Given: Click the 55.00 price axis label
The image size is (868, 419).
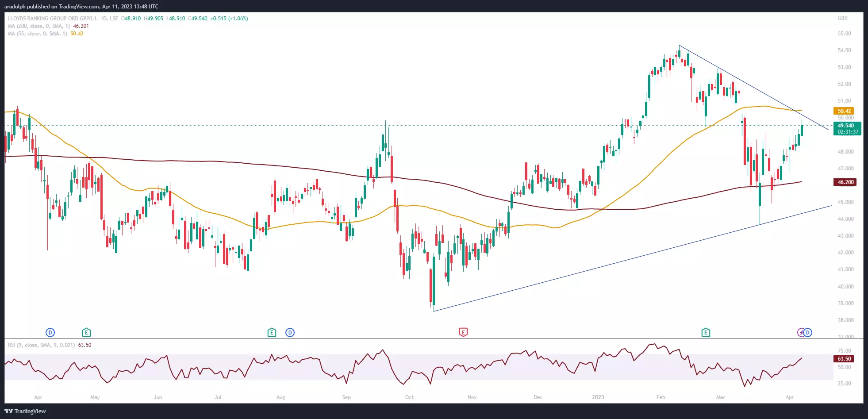Looking at the screenshot, I should [x=844, y=34].
